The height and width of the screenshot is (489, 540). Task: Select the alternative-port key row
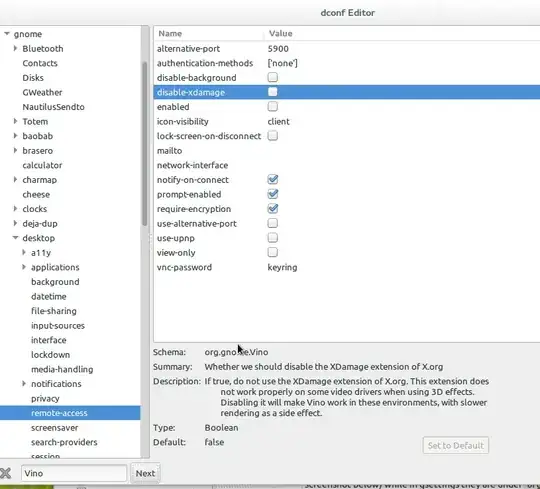347,49
